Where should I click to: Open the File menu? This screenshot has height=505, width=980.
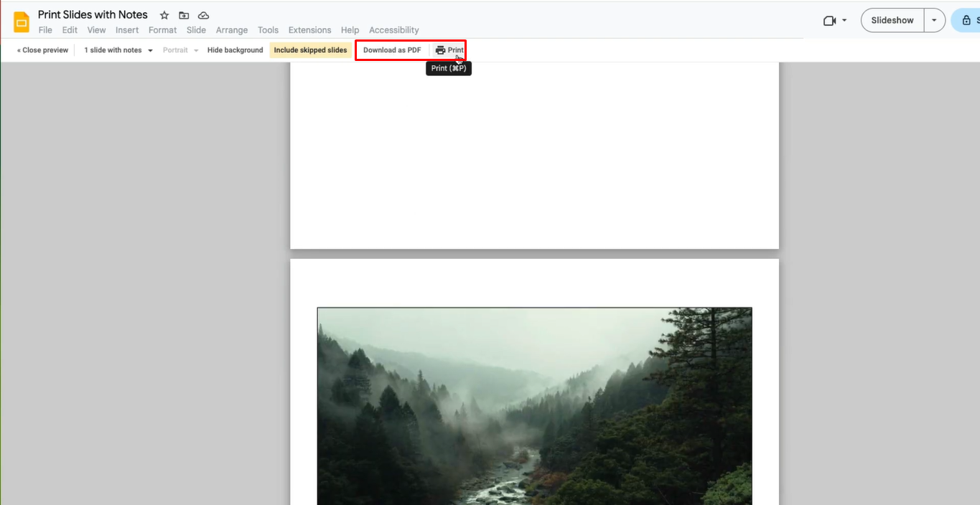[x=45, y=30]
